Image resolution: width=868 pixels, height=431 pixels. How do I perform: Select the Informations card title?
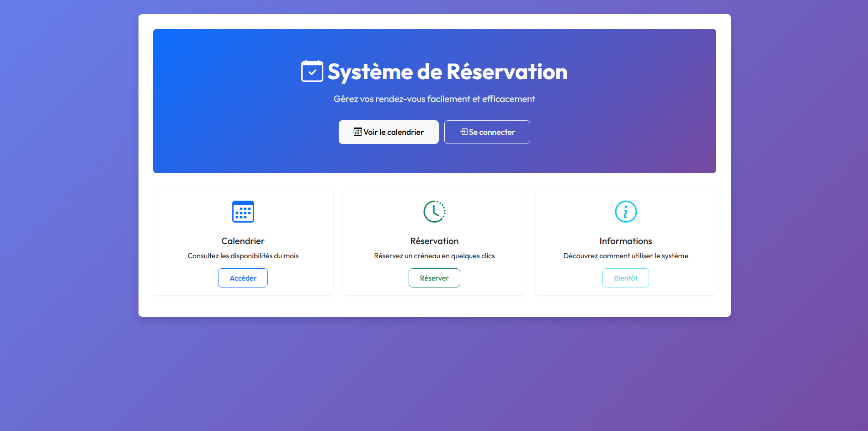pos(625,241)
